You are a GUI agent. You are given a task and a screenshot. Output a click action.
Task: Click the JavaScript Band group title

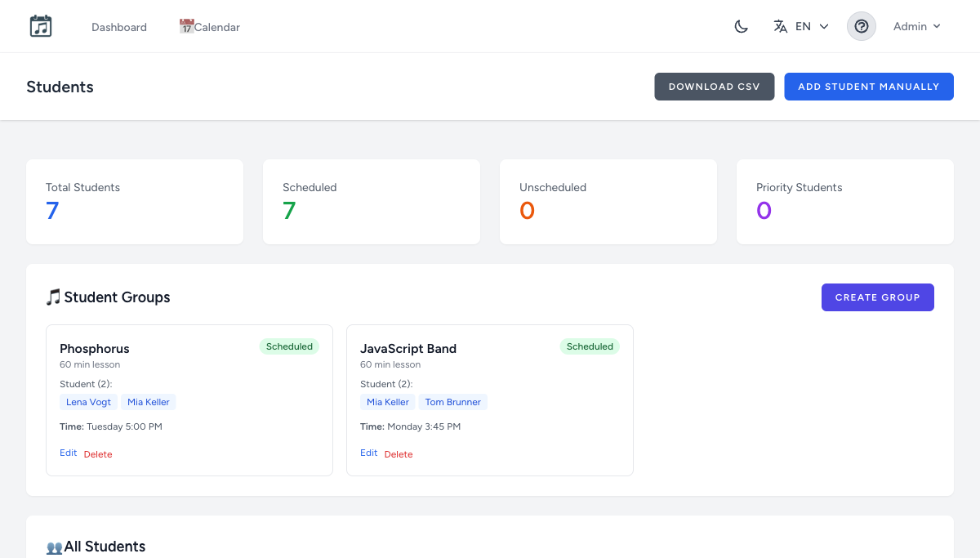pos(408,349)
